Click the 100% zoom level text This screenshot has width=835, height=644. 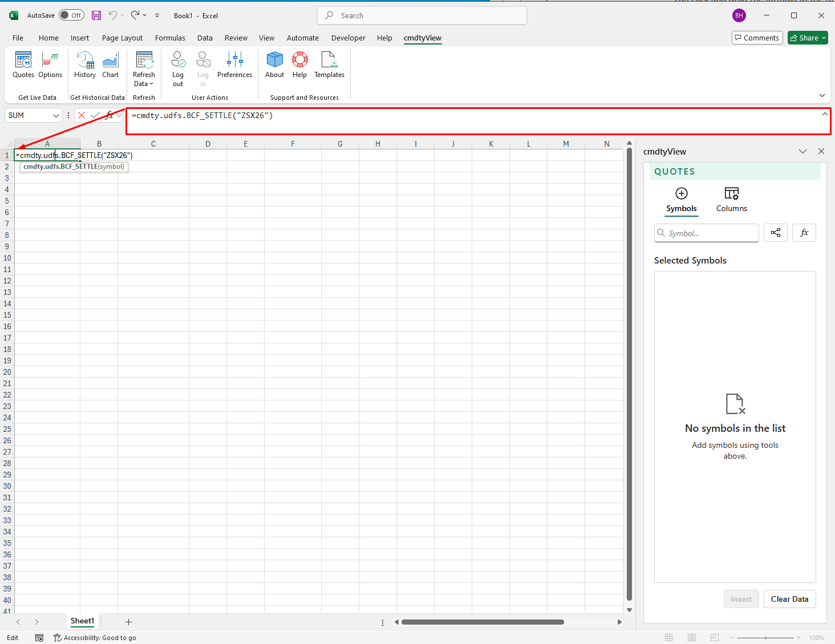coord(816,638)
